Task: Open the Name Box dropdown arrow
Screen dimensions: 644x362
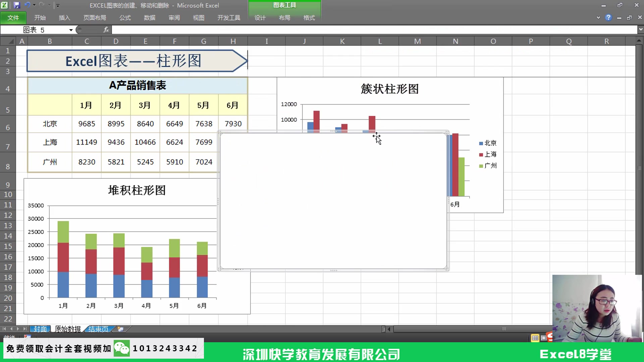Action: (70, 30)
